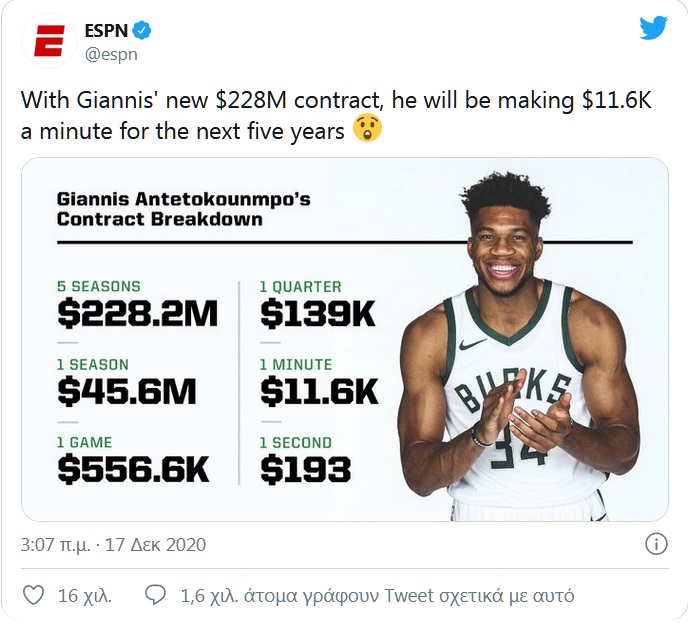
Task: Click the Giannis player photo
Action: click(518, 346)
